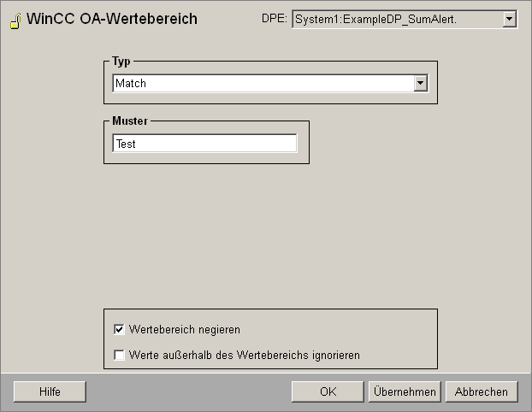Click the Muster group box heading

pos(130,121)
